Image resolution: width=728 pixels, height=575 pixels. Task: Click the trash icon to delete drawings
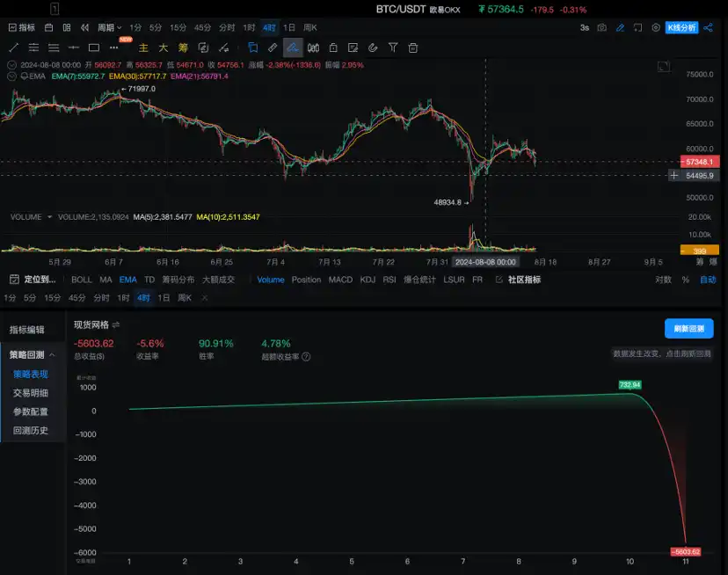pos(413,47)
